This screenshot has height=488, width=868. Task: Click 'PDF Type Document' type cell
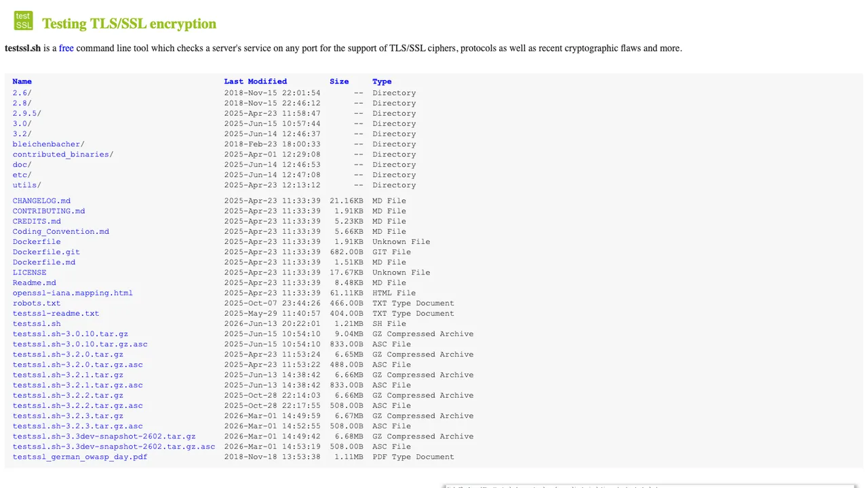413,456
